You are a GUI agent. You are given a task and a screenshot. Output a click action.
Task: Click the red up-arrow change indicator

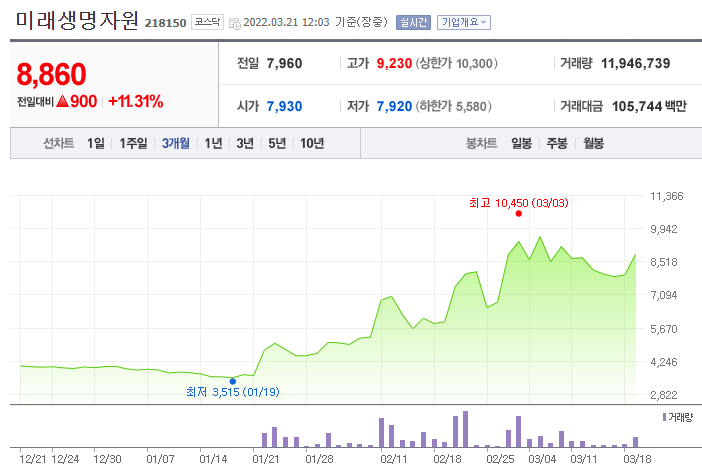(63, 101)
